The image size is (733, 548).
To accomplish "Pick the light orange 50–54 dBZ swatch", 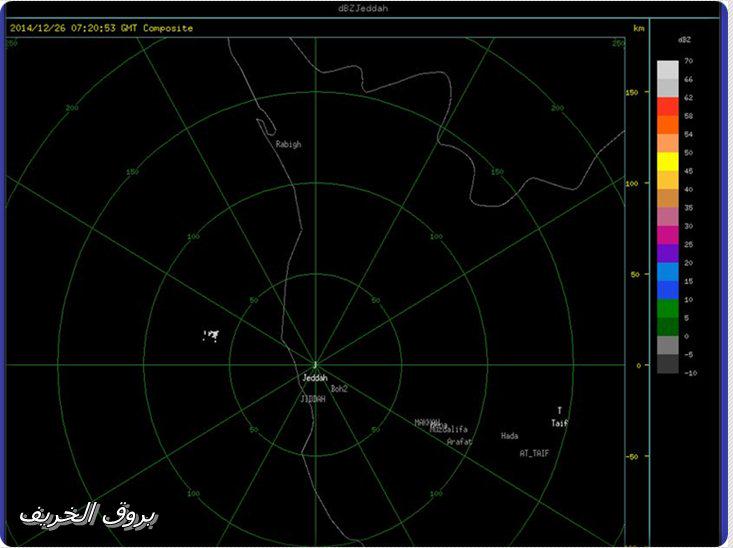I will (668, 143).
